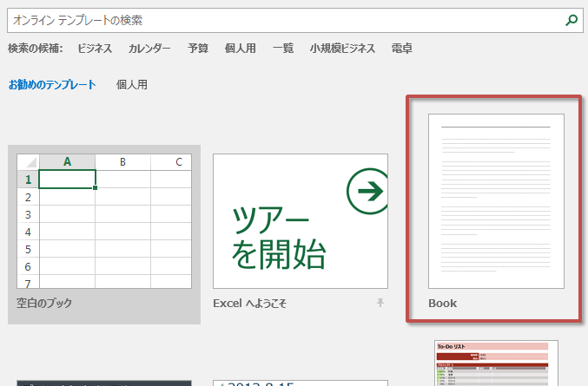Choose the カレンダー search suggestion
Screen dimensions: 588x386
(x=149, y=49)
